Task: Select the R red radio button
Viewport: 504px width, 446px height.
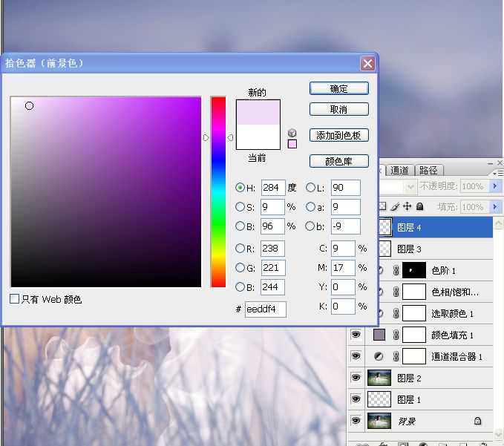Action: 240,248
